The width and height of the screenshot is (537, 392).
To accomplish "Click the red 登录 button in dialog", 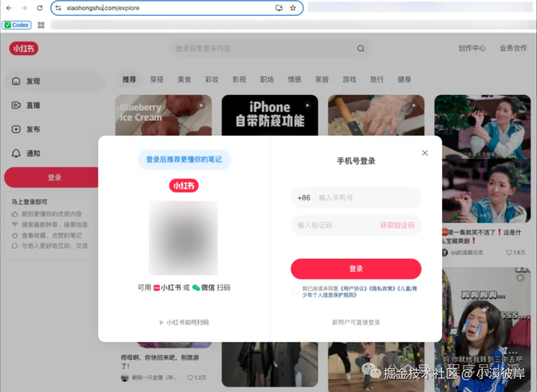I will tap(356, 269).
